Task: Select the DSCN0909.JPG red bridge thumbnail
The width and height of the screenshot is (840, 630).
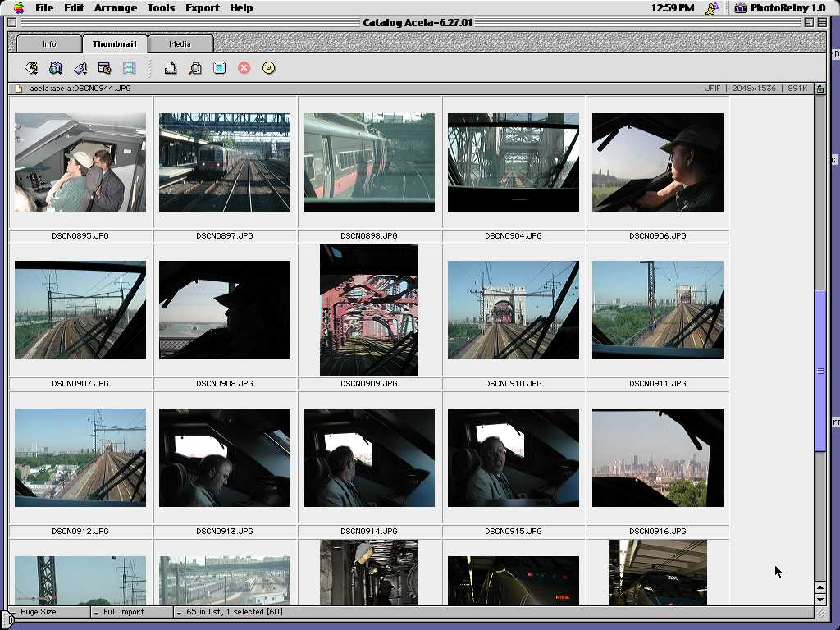Action: 369,310
